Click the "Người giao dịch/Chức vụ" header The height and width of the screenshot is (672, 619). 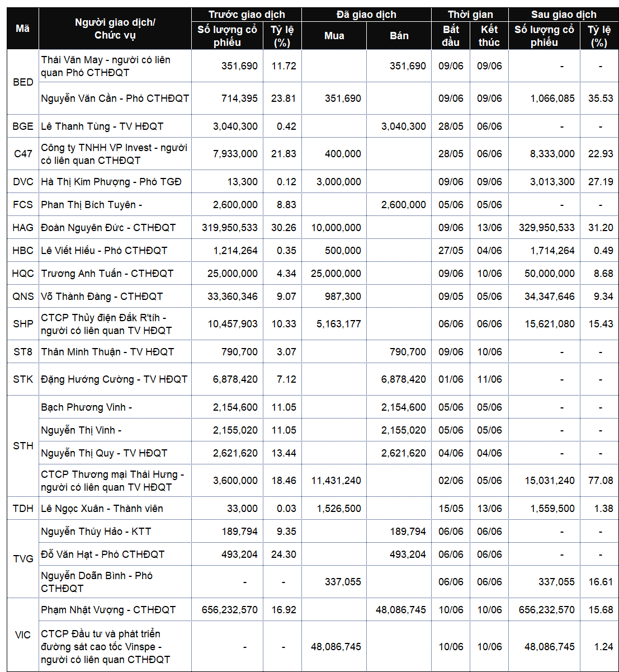115,29
